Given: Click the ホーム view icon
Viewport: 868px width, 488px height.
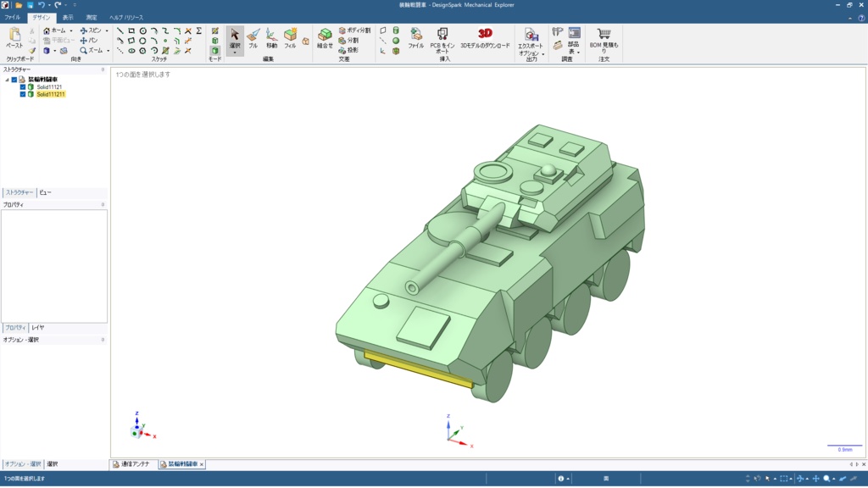Looking at the screenshot, I should (47, 31).
